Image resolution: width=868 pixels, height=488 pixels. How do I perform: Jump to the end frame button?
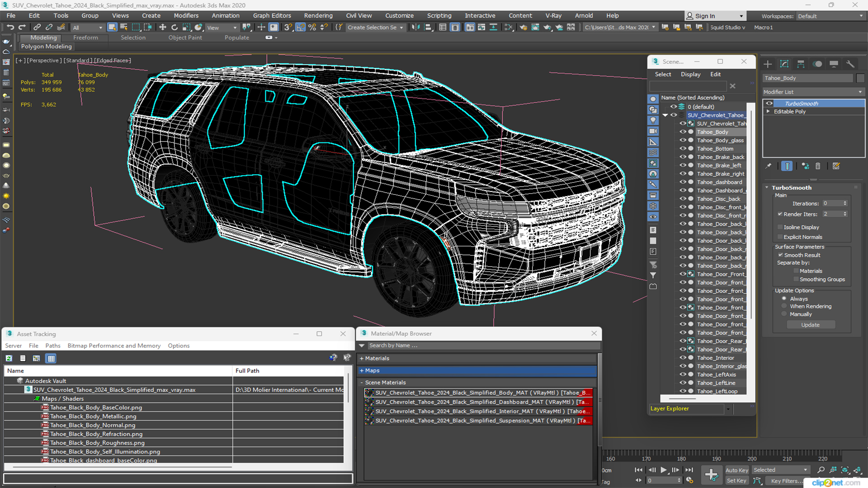689,470
